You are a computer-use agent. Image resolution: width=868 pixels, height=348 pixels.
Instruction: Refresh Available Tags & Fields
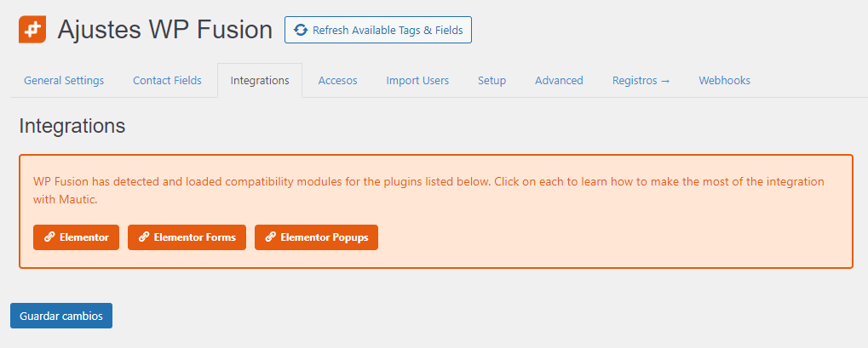tap(378, 30)
